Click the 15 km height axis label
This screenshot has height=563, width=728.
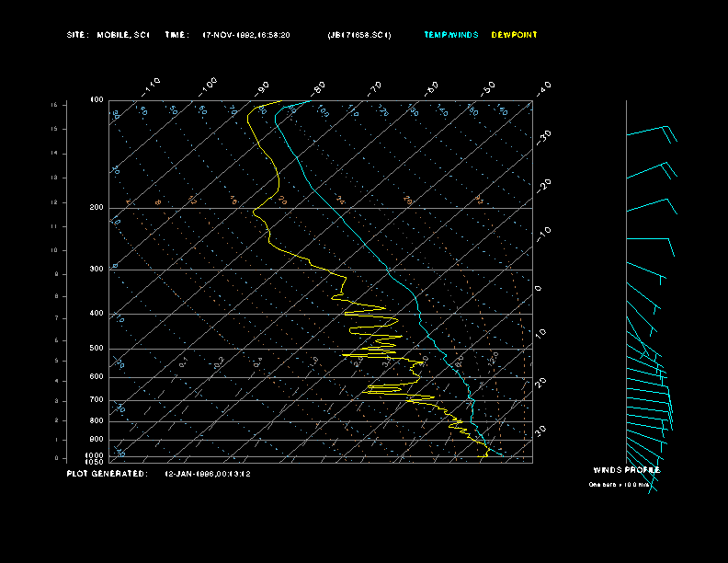(x=54, y=105)
